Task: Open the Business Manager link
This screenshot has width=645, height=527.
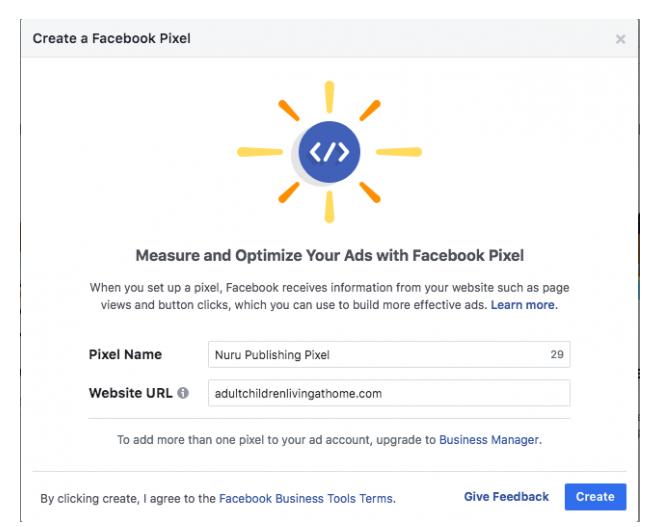Action: click(489, 440)
